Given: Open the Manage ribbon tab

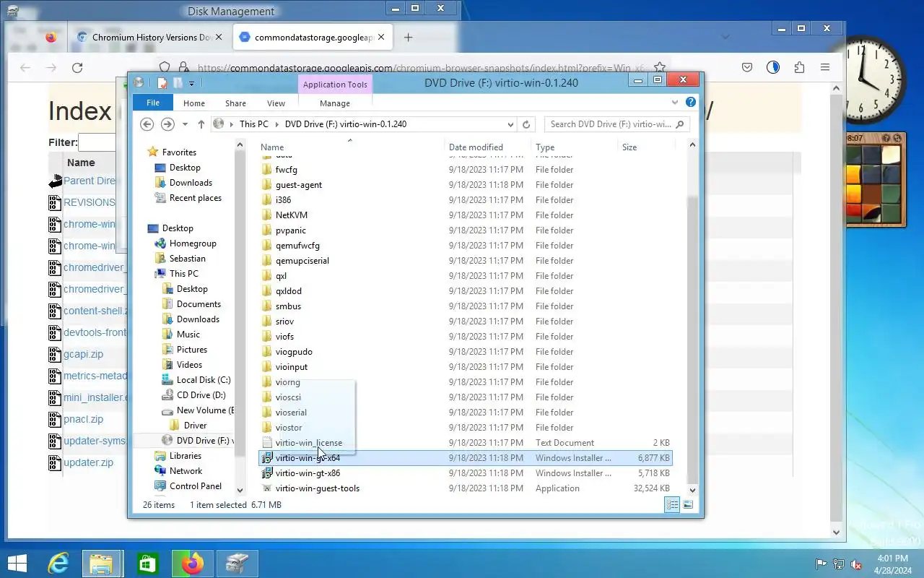Looking at the screenshot, I should [335, 103].
